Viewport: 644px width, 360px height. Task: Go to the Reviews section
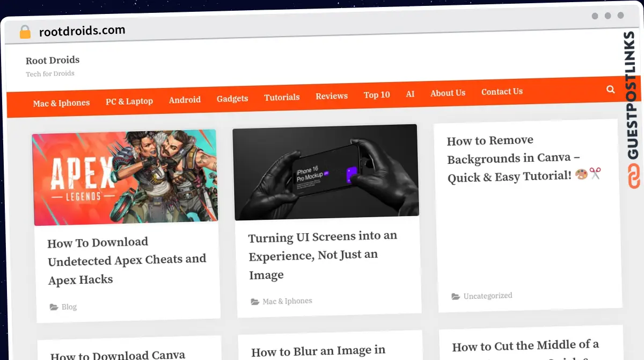pos(331,96)
